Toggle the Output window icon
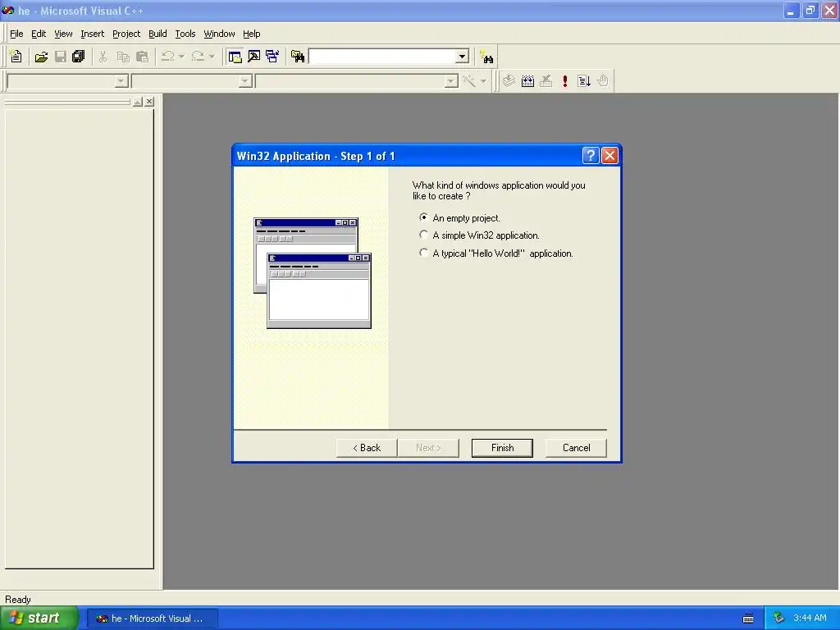Viewport: 840px width, 630px height. pyautogui.click(x=254, y=57)
